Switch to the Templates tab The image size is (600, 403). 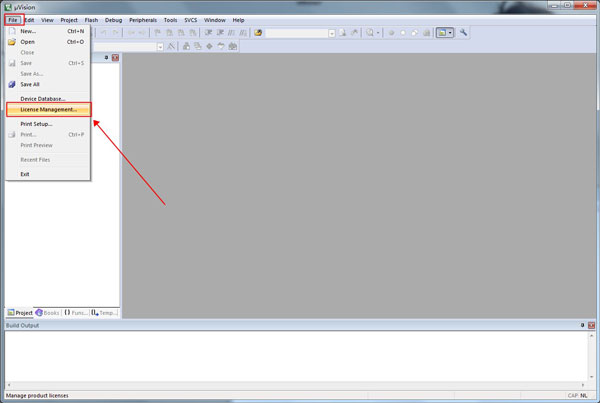(104, 313)
